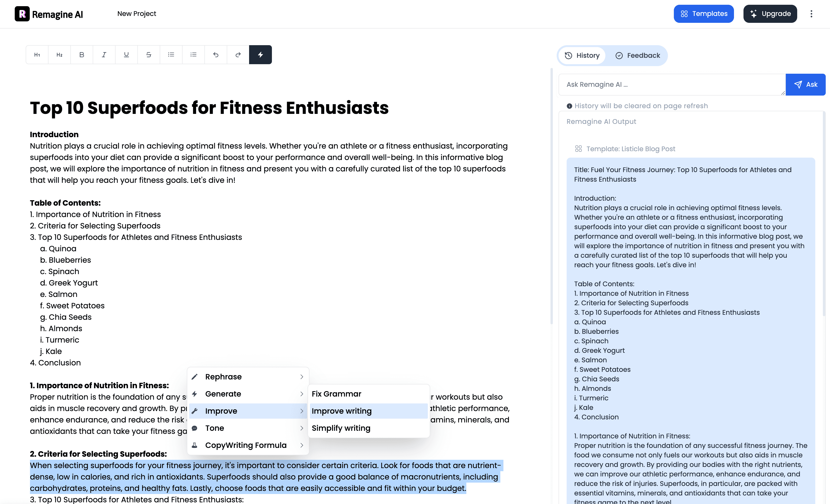Viewport: 830px width, 504px height.
Task: Expand the Tone submenu arrow
Action: coord(302,428)
